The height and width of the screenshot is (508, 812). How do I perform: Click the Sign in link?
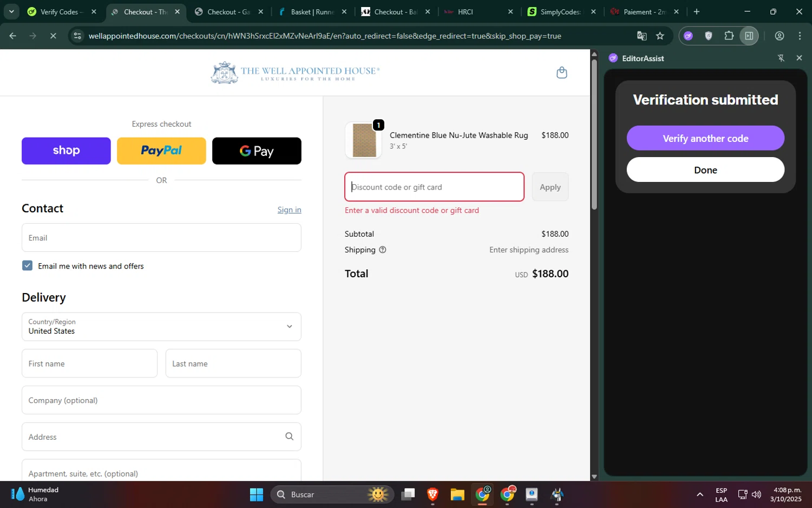[x=289, y=210]
